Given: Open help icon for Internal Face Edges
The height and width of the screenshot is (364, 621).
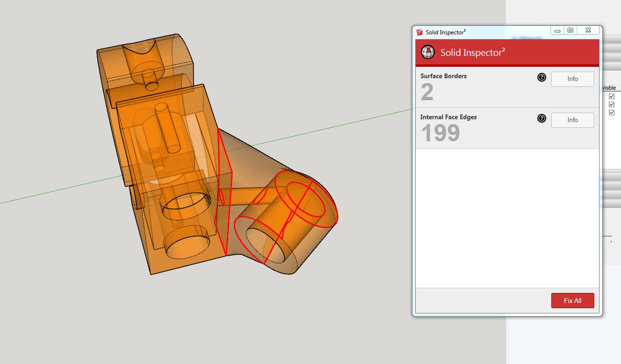Looking at the screenshot, I should [542, 118].
